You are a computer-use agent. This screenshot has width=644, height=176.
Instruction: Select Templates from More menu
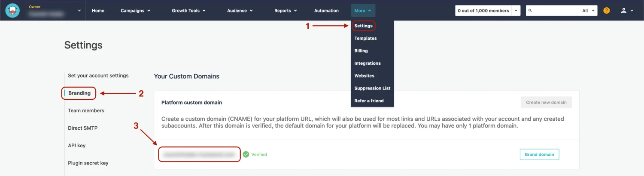(x=365, y=38)
